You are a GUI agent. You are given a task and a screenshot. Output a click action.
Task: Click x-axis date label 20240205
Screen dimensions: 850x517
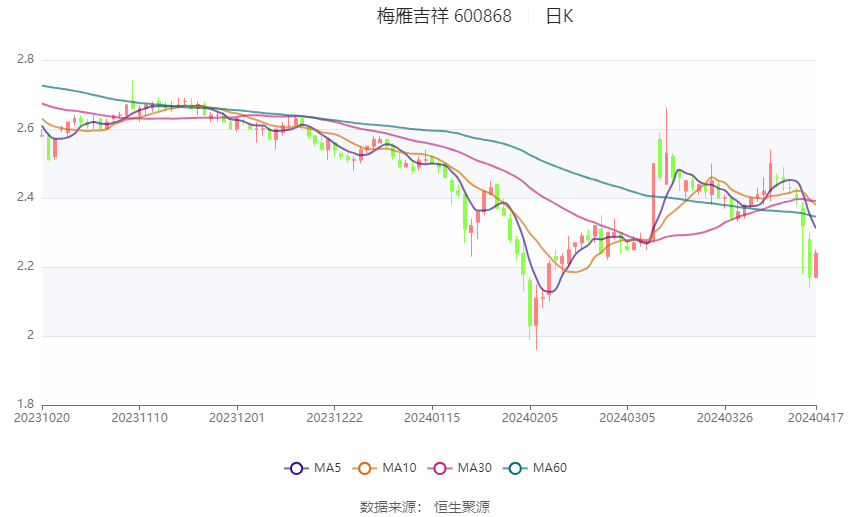[530, 418]
